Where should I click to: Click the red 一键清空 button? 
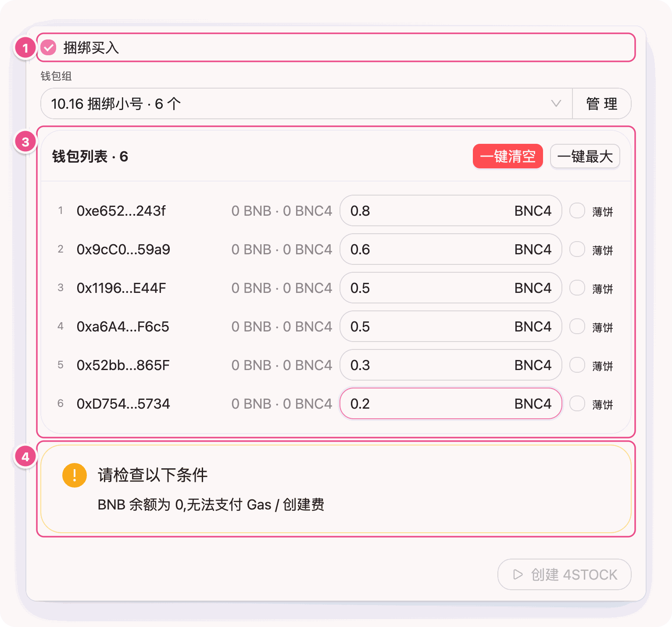click(508, 157)
